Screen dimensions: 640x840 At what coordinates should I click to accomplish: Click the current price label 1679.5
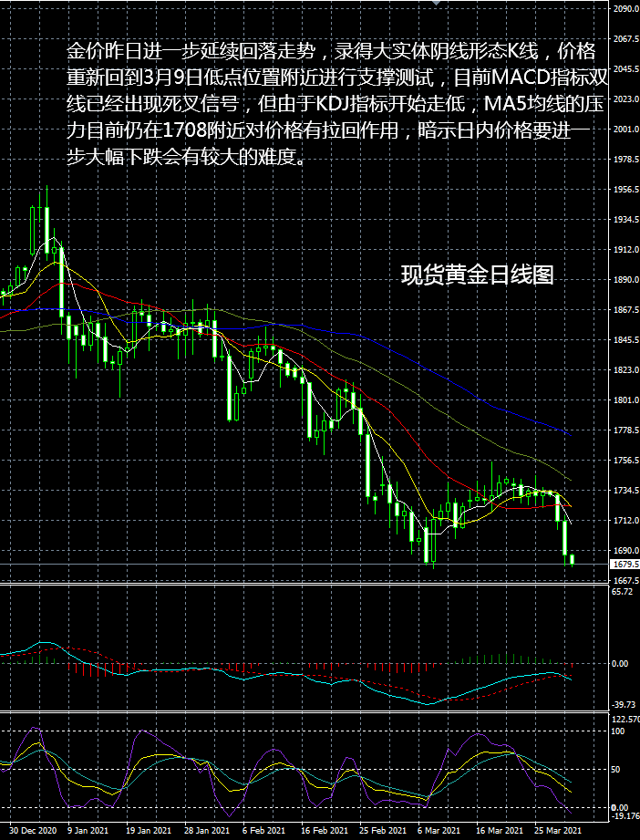(625, 565)
